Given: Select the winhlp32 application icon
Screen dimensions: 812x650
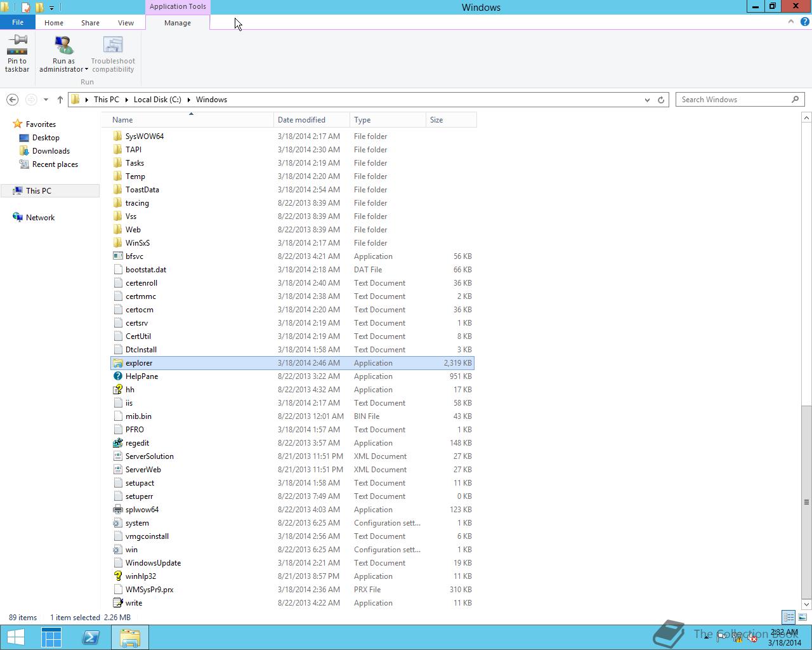Looking at the screenshot, I should click(117, 576).
